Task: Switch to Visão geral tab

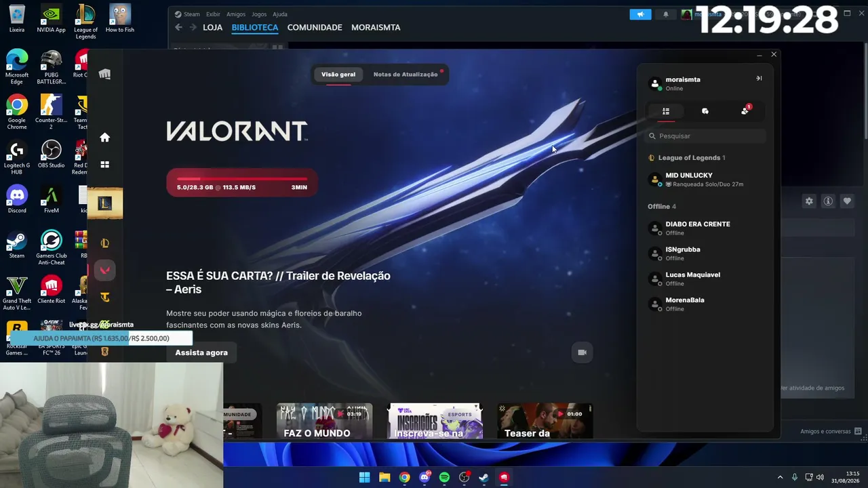Action: point(338,75)
